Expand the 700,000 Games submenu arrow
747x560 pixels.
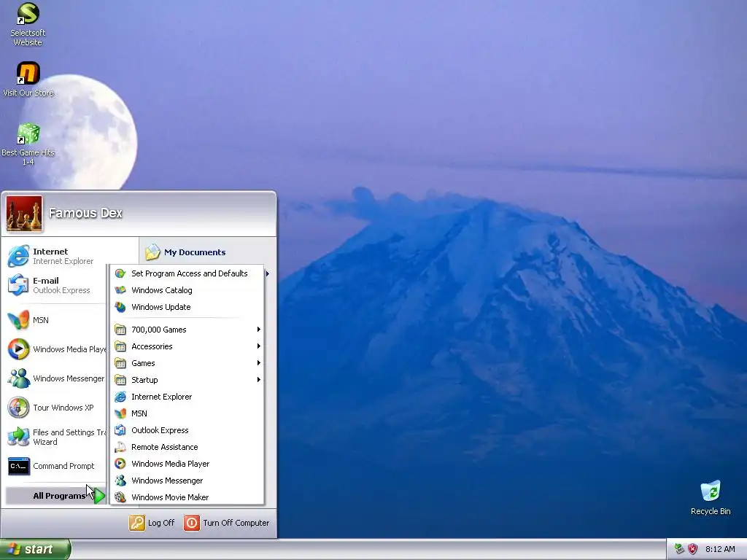(259, 330)
